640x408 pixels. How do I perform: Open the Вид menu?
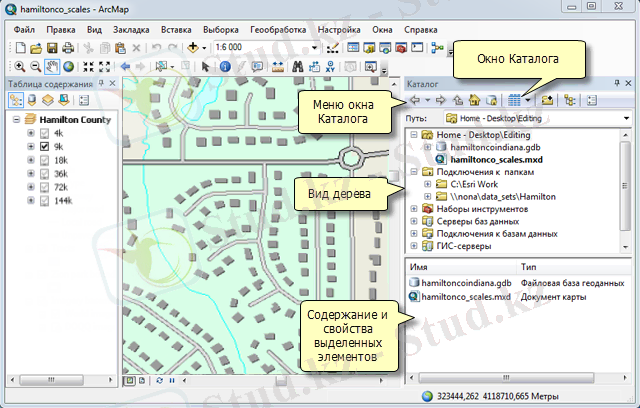(94, 30)
